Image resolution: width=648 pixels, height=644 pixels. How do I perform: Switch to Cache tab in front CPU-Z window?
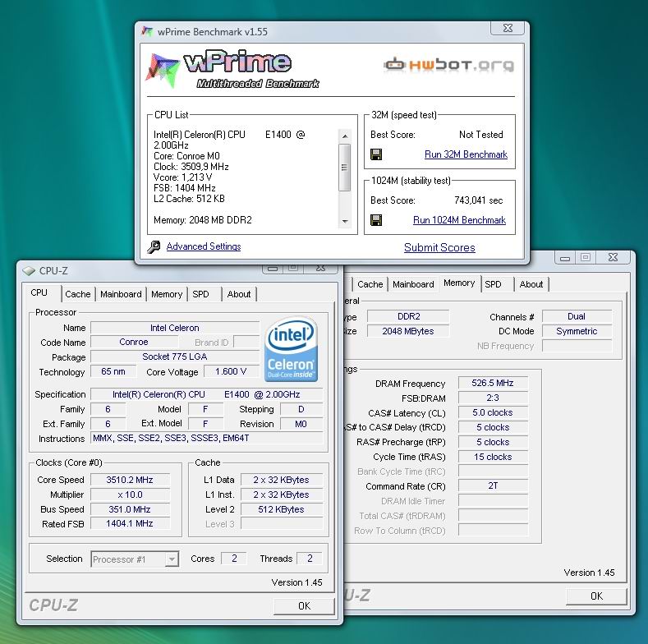tap(78, 294)
